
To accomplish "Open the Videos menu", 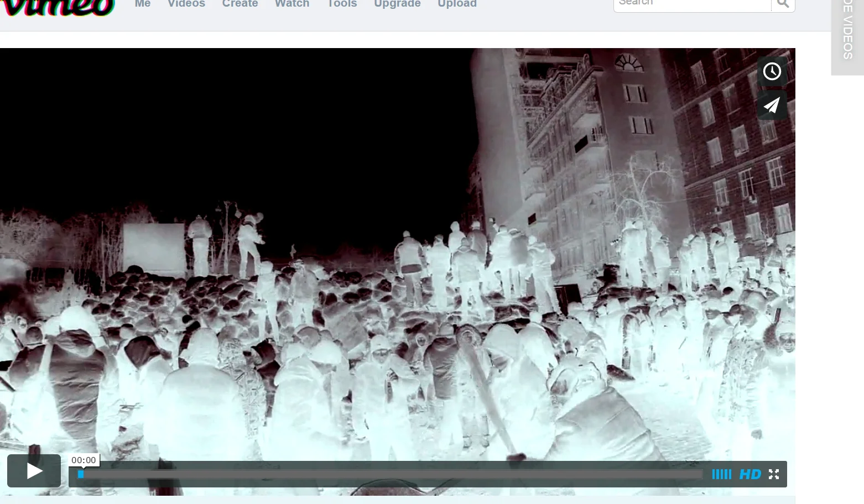I will point(186,4).
